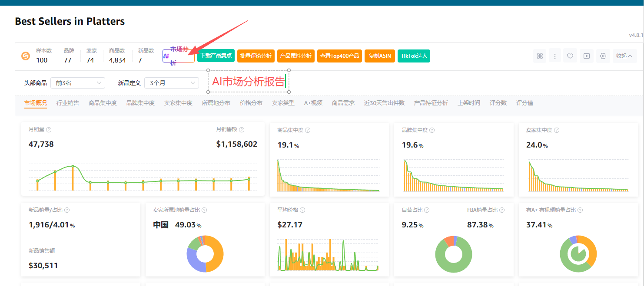Click the 卖家所属地销量占比 donut chart
The image size is (644, 286).
205,254
